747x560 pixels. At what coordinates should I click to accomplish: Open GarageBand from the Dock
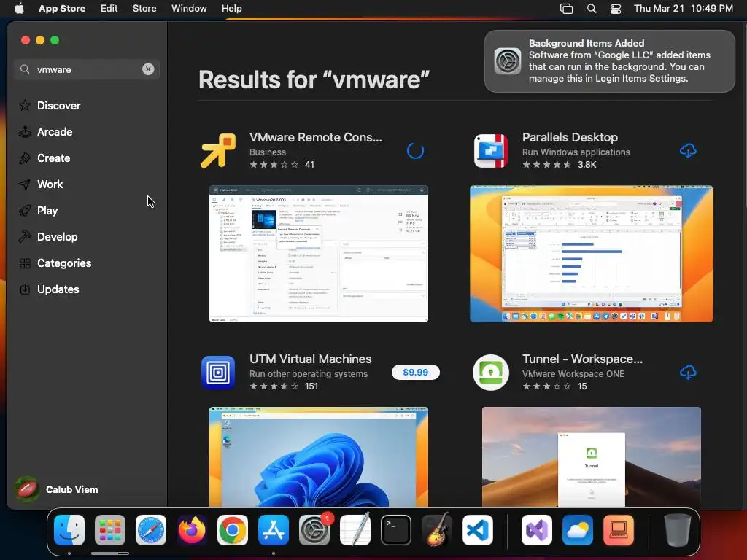pos(437,529)
